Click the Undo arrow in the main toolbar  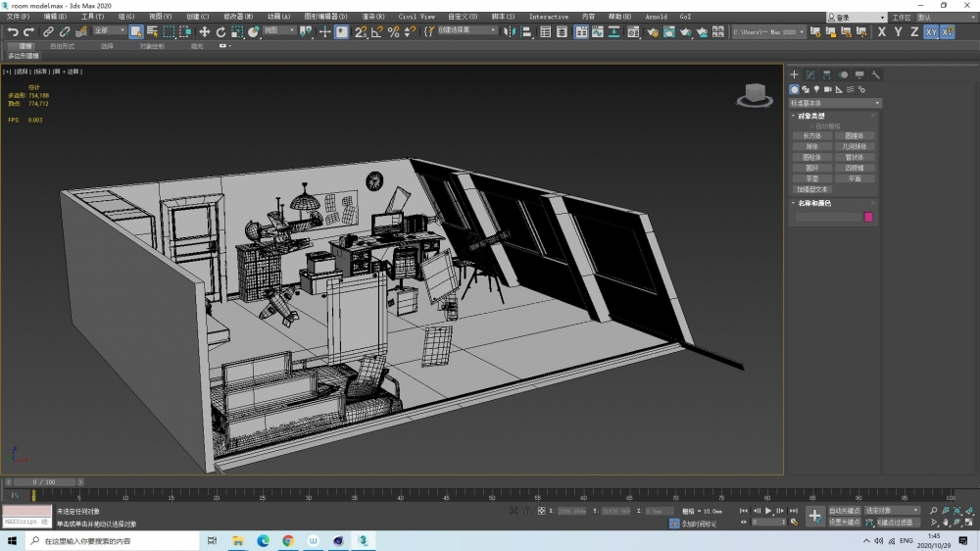13,32
